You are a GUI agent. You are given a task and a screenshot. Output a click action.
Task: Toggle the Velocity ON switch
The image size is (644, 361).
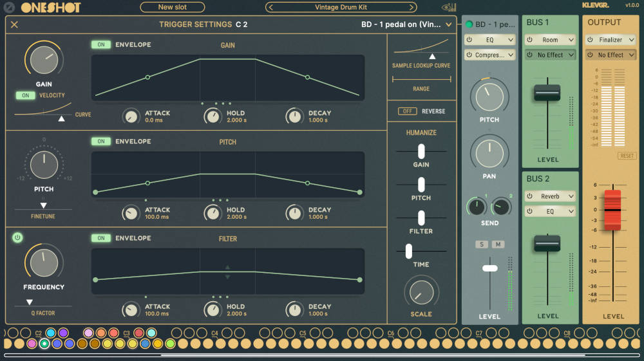point(26,95)
